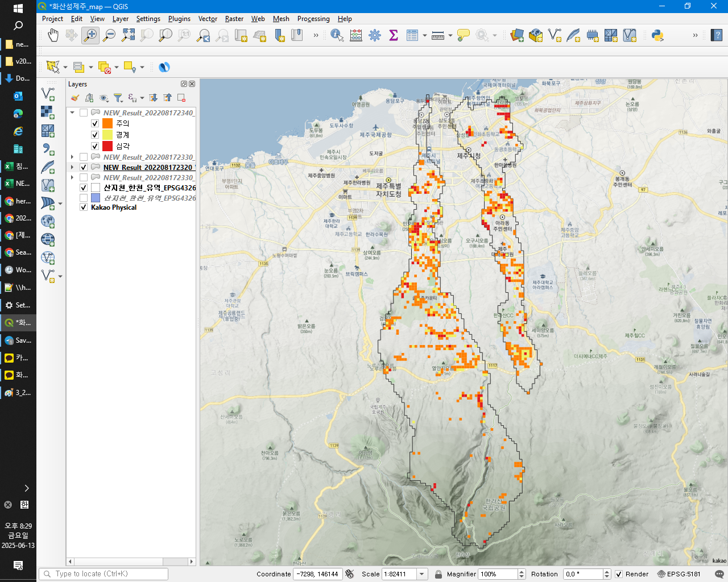Toggle the 주의 legend class checkbox
Screen dimensions: 728x582
pyautogui.click(x=95, y=123)
